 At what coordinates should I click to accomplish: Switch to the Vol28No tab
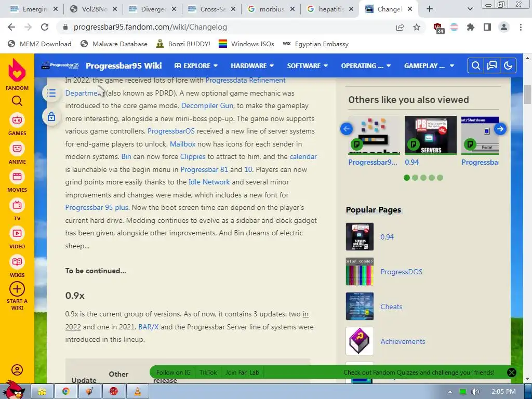(94, 9)
